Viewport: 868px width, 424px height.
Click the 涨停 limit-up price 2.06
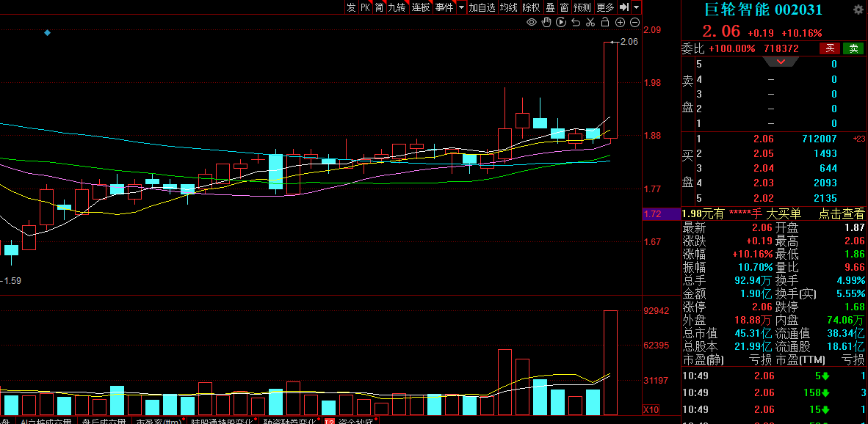[x=761, y=307]
